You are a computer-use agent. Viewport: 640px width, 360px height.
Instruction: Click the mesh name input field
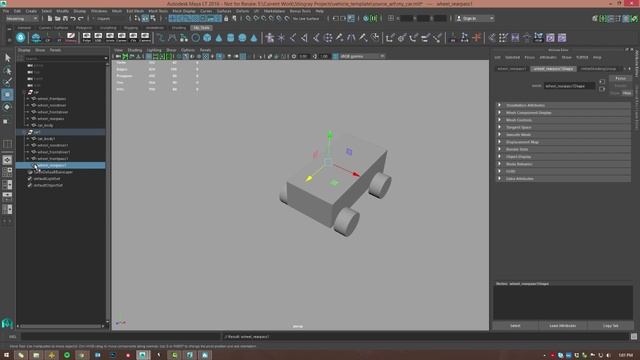[x=569, y=86]
